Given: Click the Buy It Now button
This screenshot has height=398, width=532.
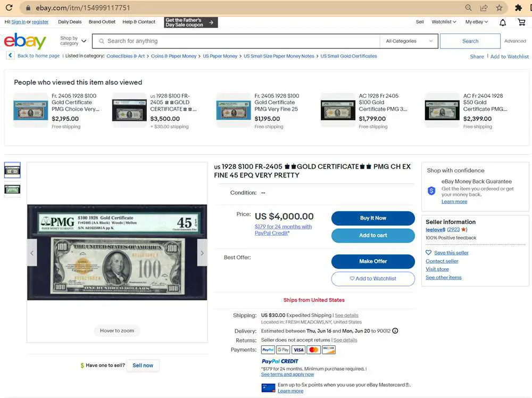Looking at the screenshot, I should pos(373,218).
